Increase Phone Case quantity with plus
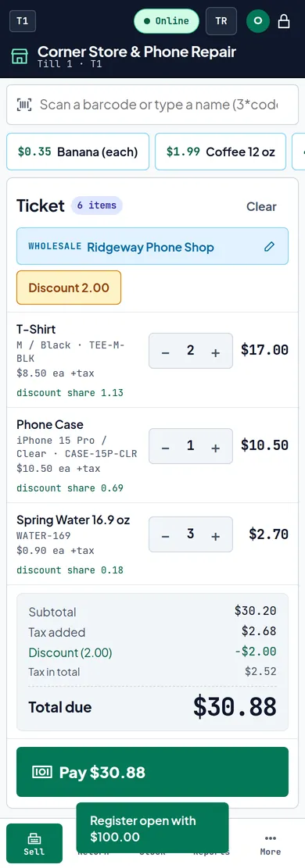Viewport: 305px width, 868px height. click(216, 448)
